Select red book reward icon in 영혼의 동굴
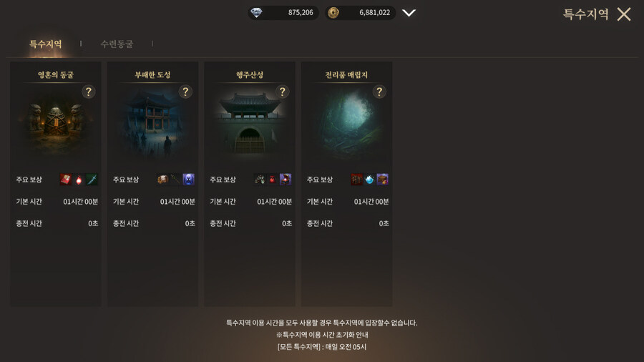The height and width of the screenshot is (362, 644). click(x=66, y=180)
